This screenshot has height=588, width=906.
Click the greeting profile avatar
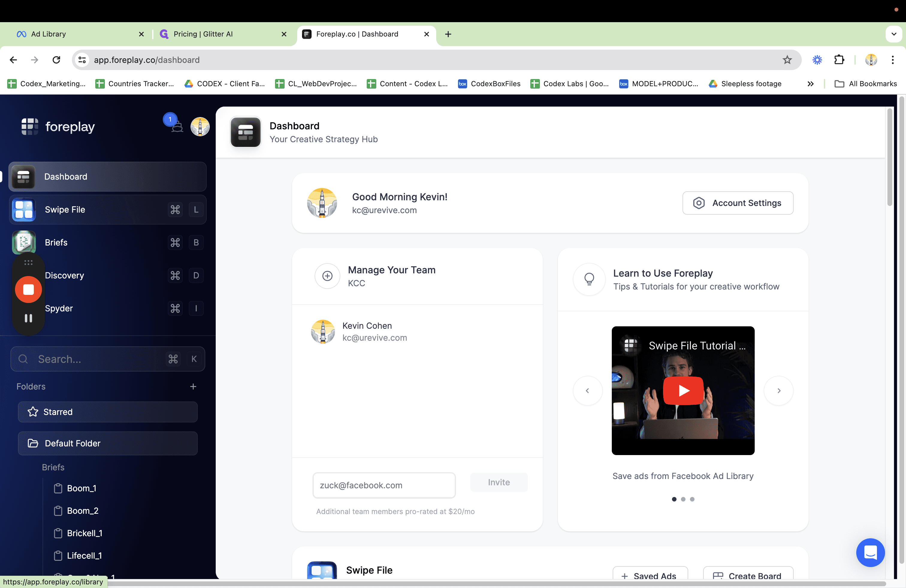click(x=322, y=203)
